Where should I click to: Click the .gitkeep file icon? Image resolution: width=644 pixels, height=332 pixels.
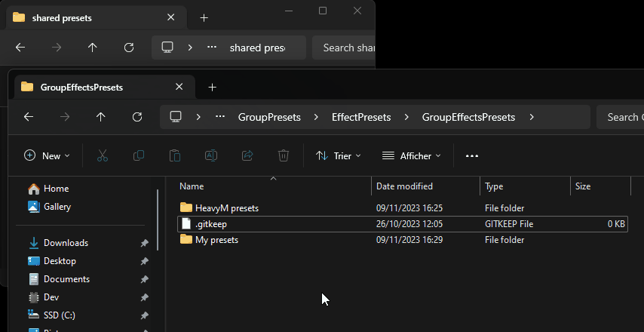click(x=186, y=223)
